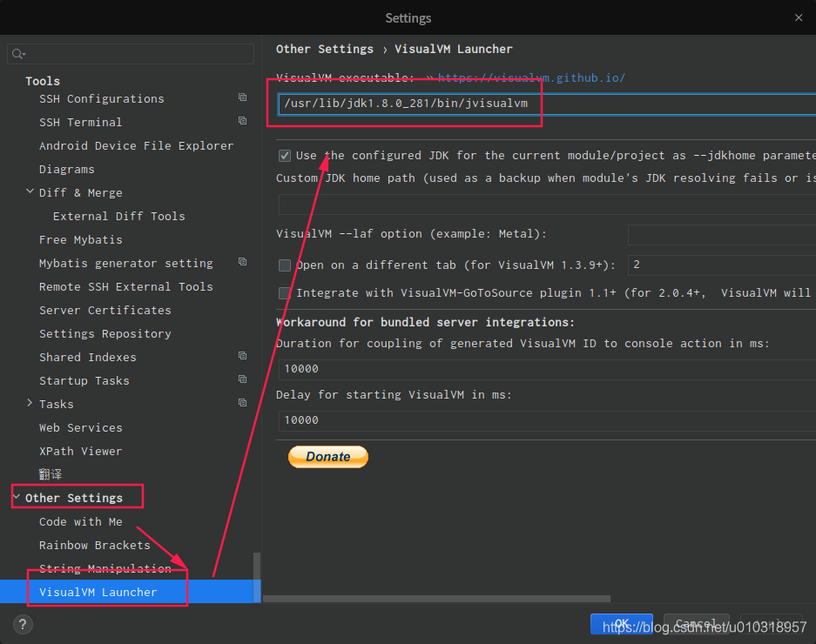The image size is (816, 644).
Task: Open XPath Viewer settings
Action: click(81, 452)
